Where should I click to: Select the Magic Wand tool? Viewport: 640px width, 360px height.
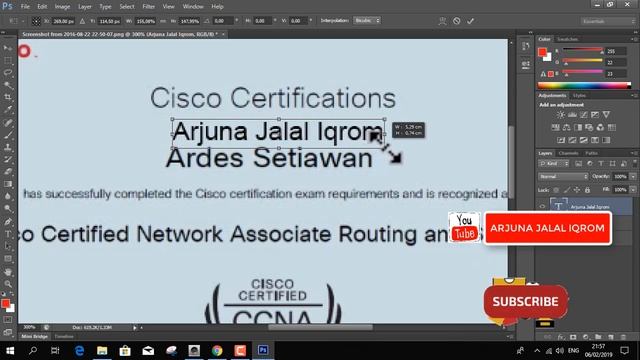pos(8,85)
